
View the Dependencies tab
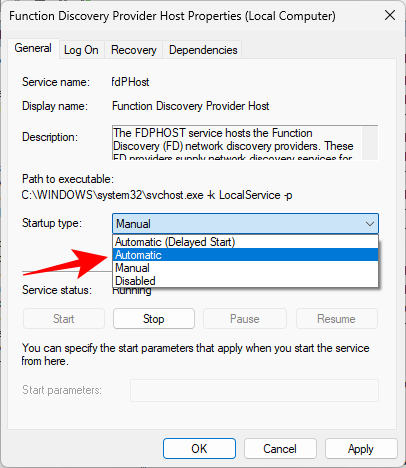(203, 50)
